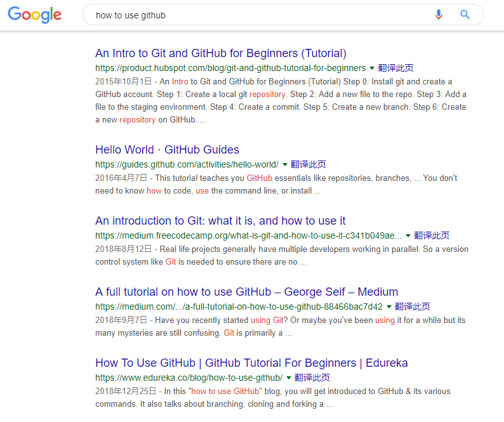This screenshot has width=504, height=422.
Task: Click the product.hubspot.com green URL text
Action: click(x=230, y=68)
